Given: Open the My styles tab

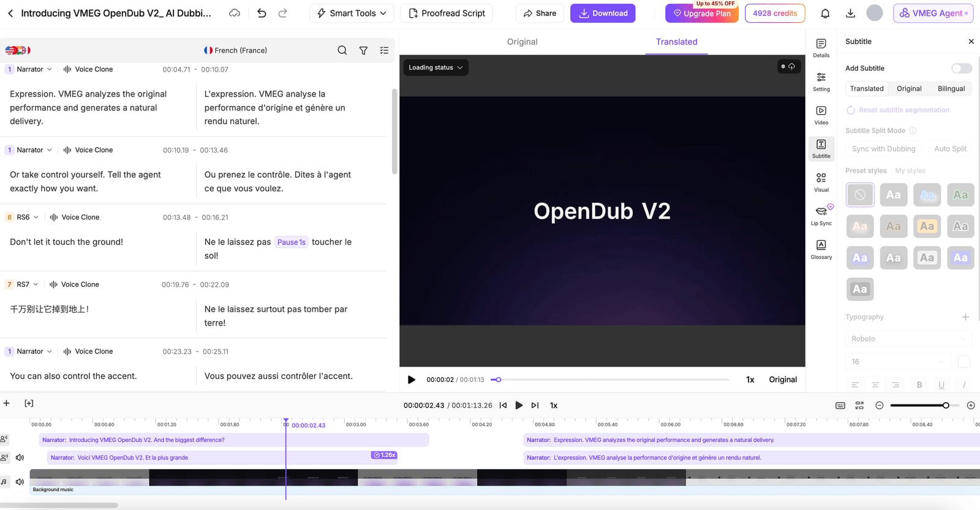Looking at the screenshot, I should pos(910,171).
